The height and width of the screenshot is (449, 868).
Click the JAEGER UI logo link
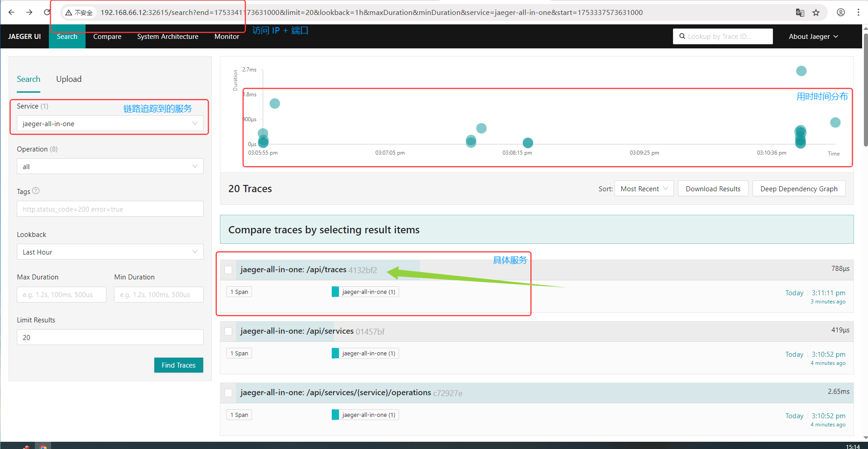click(x=24, y=37)
